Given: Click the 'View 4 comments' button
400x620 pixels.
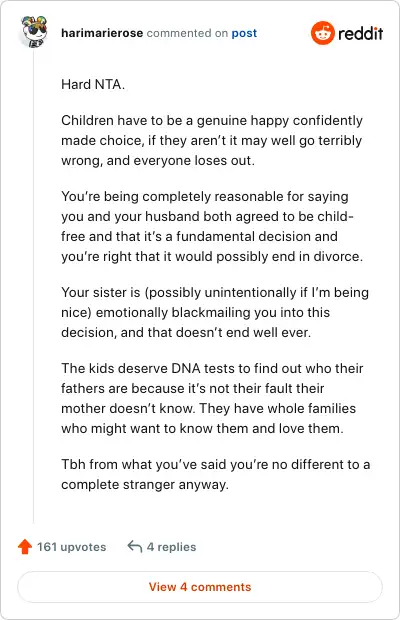Looking at the screenshot, I should pos(200,587).
